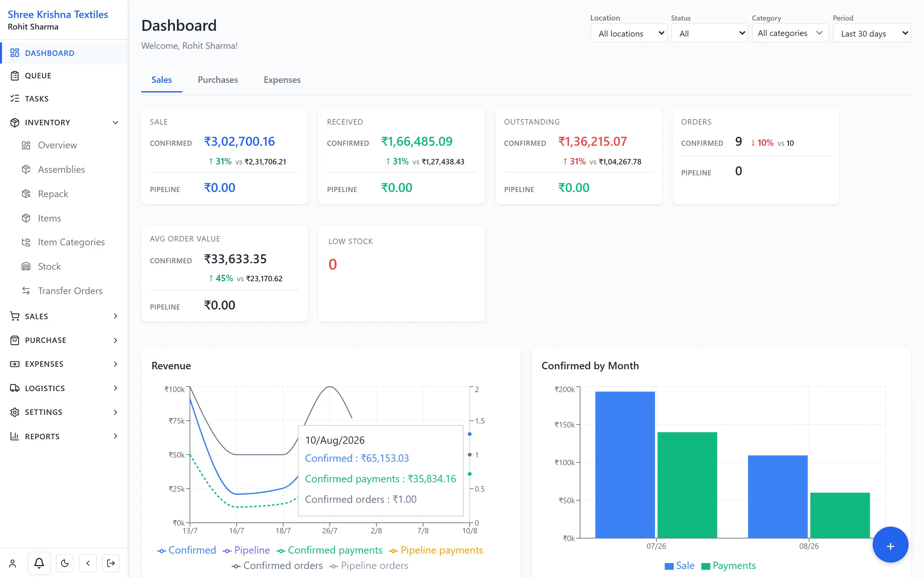The image size is (924, 578).
Task: Click the July blue Sale bar
Action: point(625,464)
